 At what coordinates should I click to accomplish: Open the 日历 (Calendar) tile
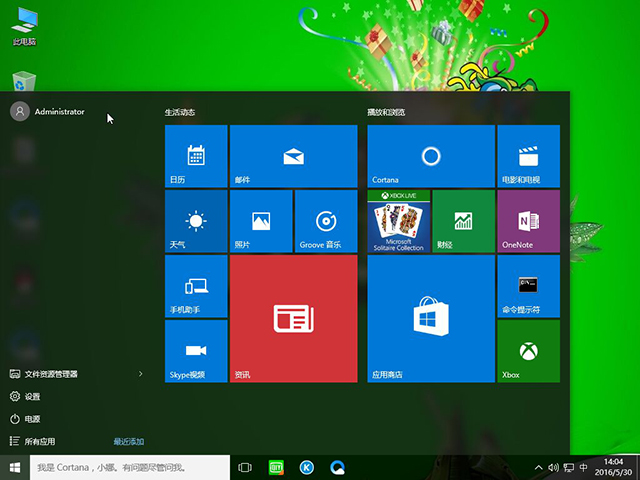point(196,156)
